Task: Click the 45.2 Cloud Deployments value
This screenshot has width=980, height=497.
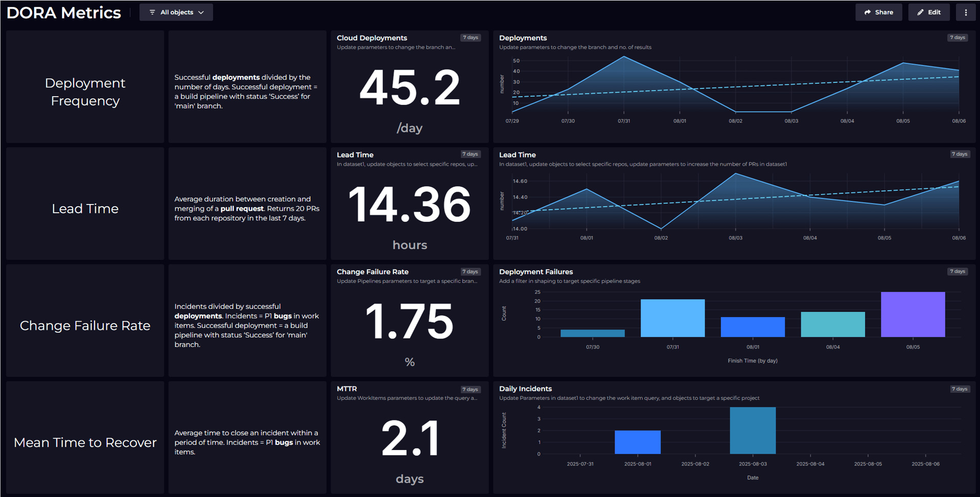Action: (x=409, y=88)
